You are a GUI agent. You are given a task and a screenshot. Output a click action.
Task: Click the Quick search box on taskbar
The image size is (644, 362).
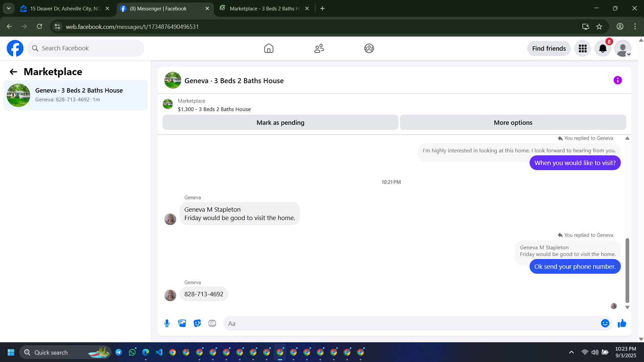click(x=65, y=352)
